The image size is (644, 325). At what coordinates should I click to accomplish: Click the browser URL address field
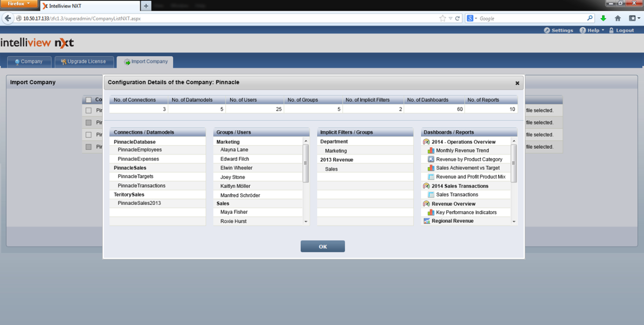point(225,18)
